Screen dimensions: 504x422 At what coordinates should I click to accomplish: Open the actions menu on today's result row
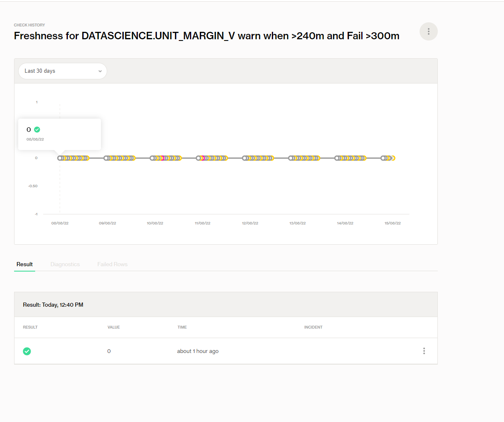pyautogui.click(x=424, y=351)
